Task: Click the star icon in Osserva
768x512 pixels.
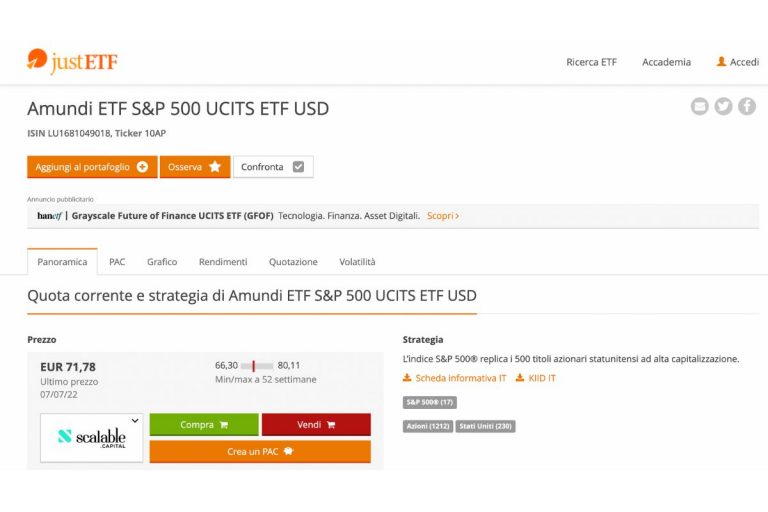Action: tap(215, 167)
